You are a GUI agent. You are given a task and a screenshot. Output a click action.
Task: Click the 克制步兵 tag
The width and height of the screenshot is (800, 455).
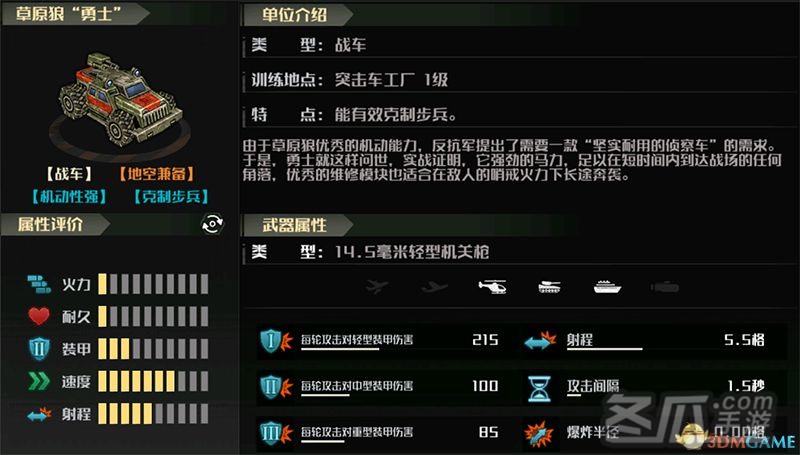(171, 196)
